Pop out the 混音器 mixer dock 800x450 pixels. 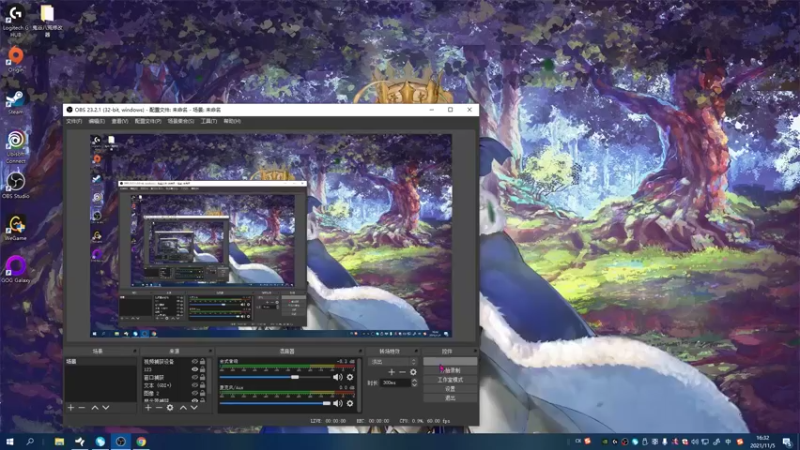point(360,351)
